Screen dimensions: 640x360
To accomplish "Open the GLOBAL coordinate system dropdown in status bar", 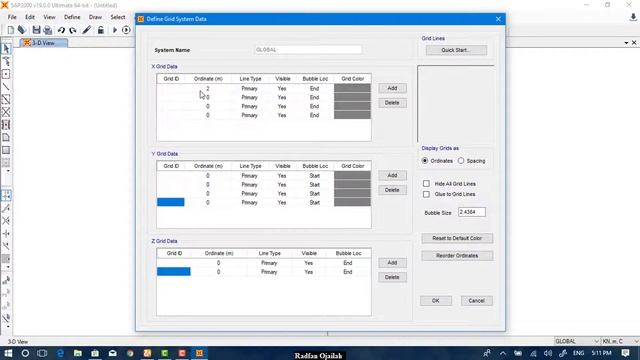I will (x=577, y=341).
